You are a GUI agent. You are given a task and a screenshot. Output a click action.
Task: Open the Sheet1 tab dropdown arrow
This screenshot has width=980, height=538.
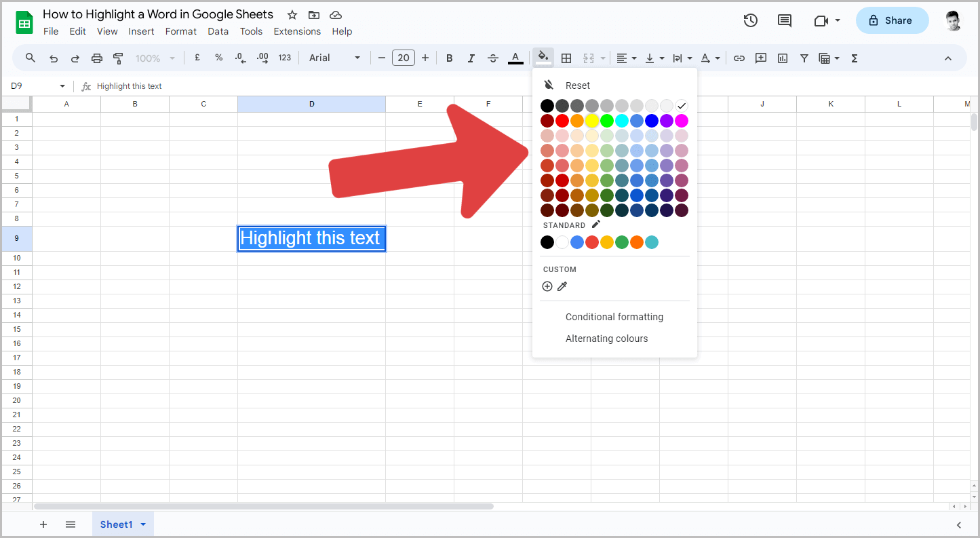pos(143,524)
